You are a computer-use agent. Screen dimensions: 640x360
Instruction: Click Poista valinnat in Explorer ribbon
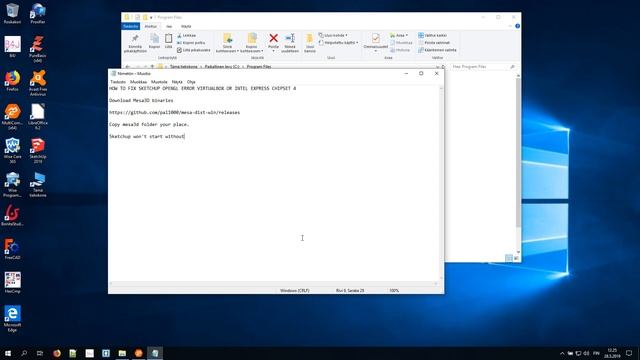click(x=434, y=42)
